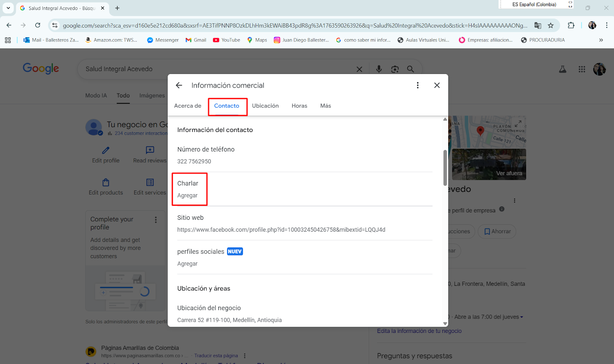Expand the Más tab options
This screenshot has width=614, height=364.
[325, 106]
